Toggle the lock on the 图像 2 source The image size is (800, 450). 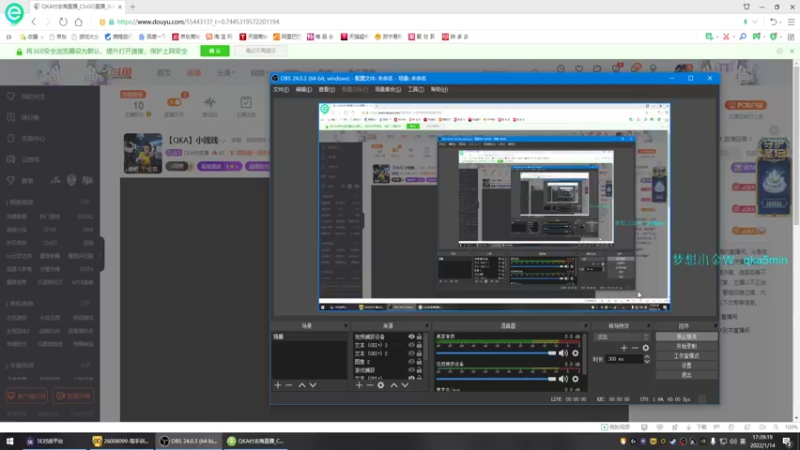(x=419, y=362)
